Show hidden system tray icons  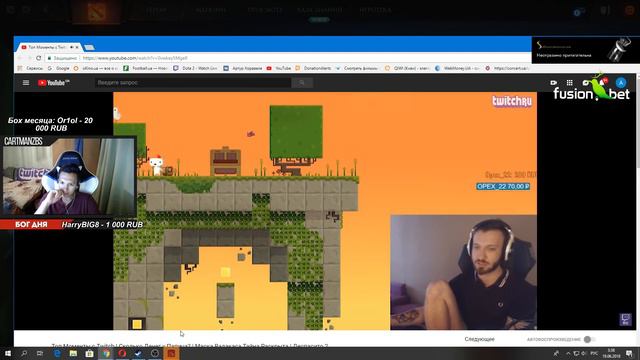(x=568, y=353)
